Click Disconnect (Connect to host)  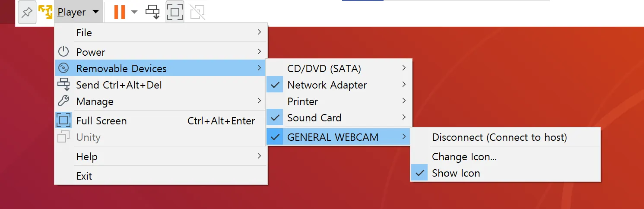point(499,138)
